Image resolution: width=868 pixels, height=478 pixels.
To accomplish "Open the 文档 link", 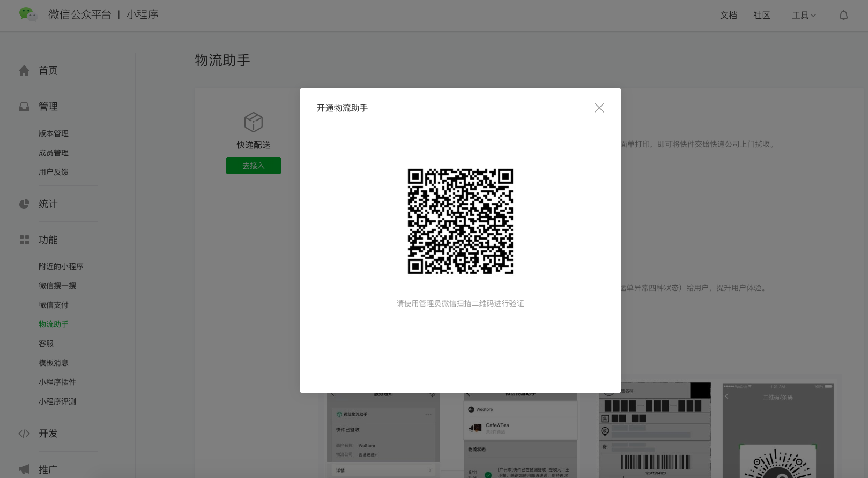I will pos(729,16).
